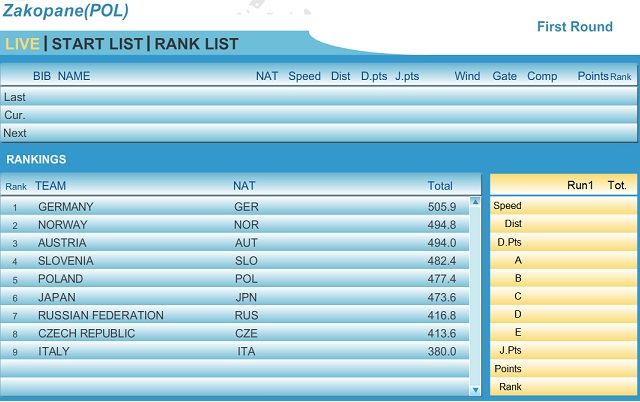Click Austria's total 494.0
Viewport: 640px width, 402px height.
(442, 243)
